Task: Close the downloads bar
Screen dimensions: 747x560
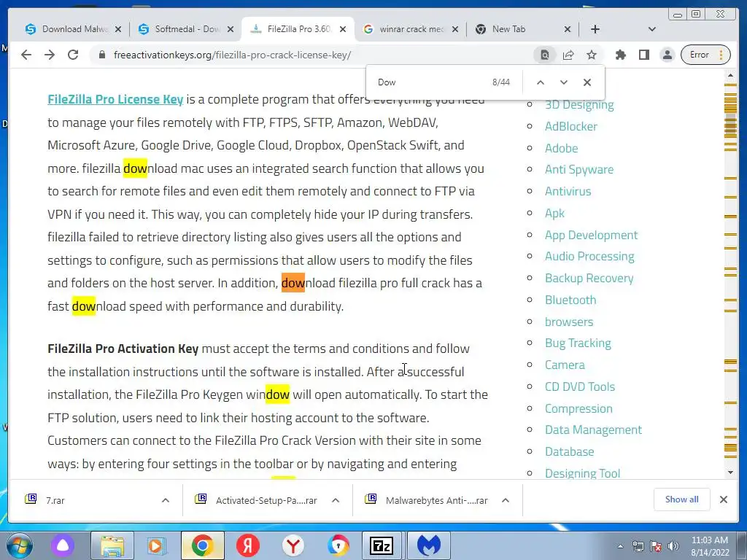Action: click(x=724, y=499)
